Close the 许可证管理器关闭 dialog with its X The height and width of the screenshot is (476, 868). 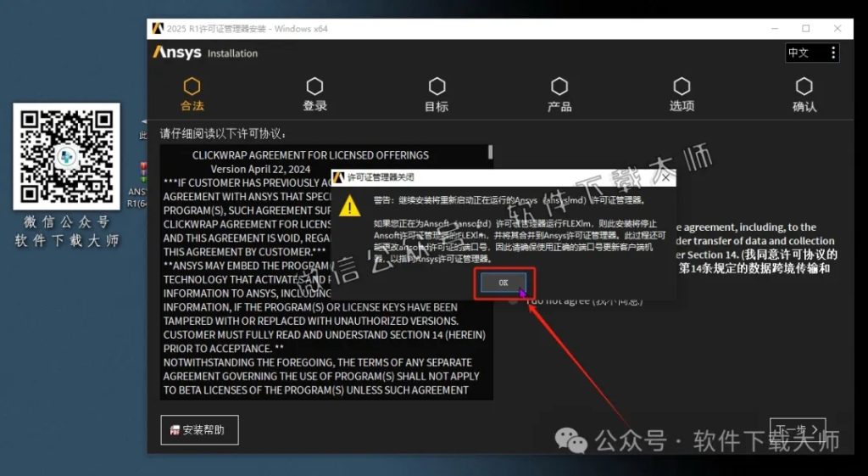pos(665,178)
